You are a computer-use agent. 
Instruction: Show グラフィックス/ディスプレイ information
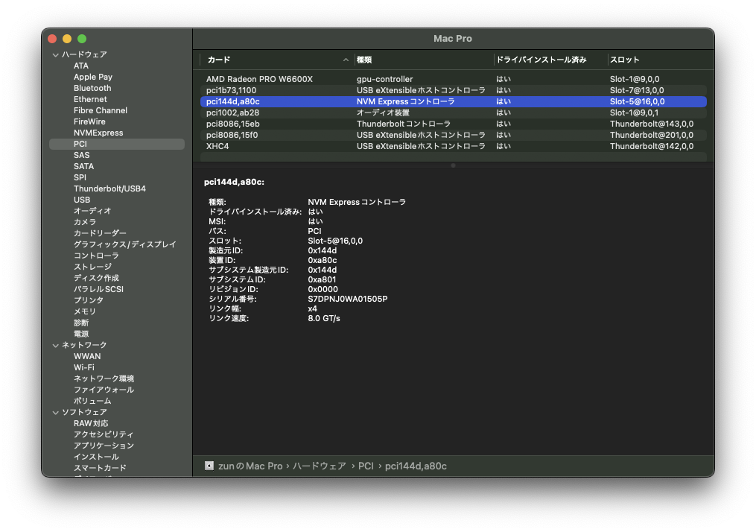coord(125,244)
